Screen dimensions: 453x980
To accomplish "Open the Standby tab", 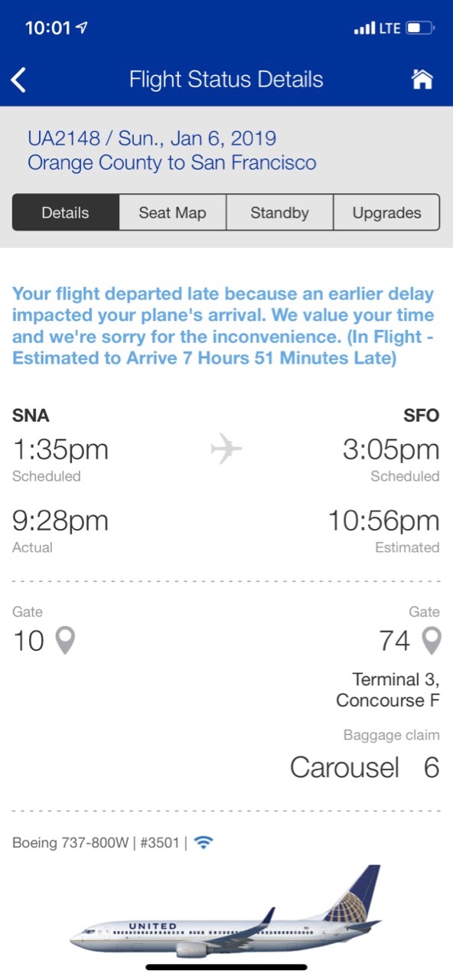I will pyautogui.click(x=280, y=213).
